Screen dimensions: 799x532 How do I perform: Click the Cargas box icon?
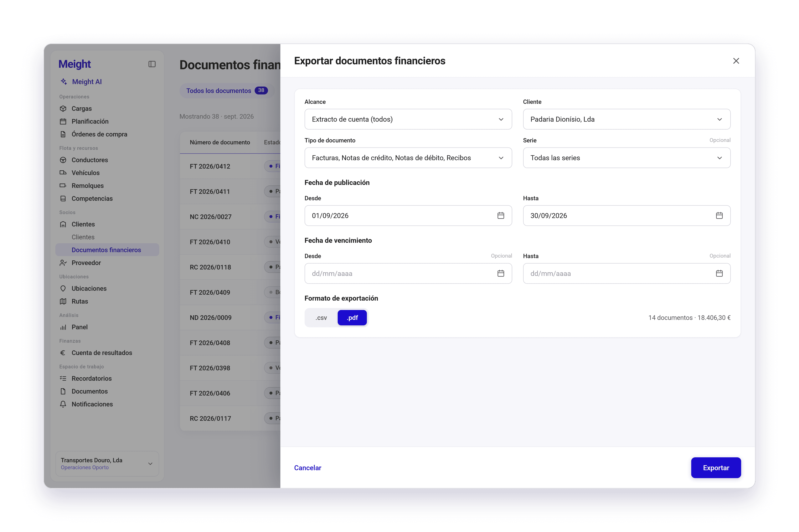[x=63, y=109]
